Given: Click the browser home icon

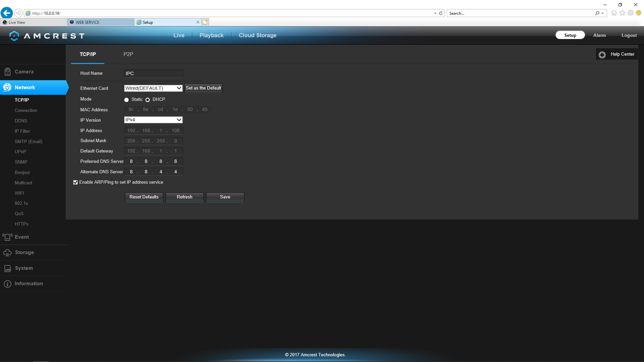Looking at the screenshot, I should (614, 13).
